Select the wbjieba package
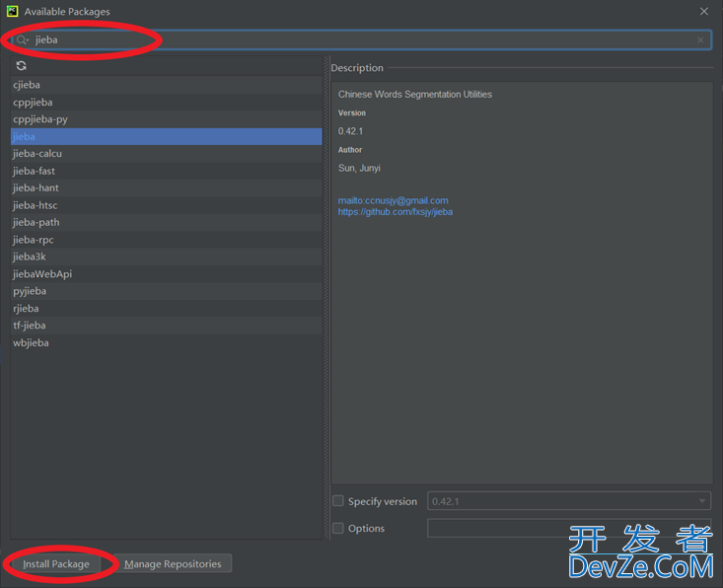Image resolution: width=723 pixels, height=588 pixels. (166, 342)
